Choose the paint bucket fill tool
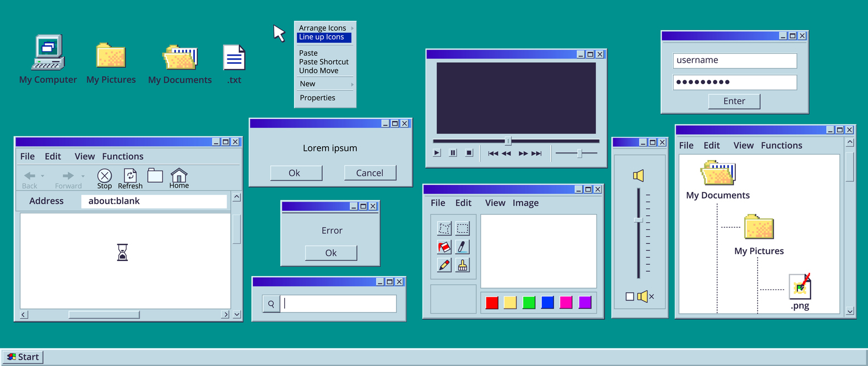Viewport: 868px width, 366px height. pos(444,247)
